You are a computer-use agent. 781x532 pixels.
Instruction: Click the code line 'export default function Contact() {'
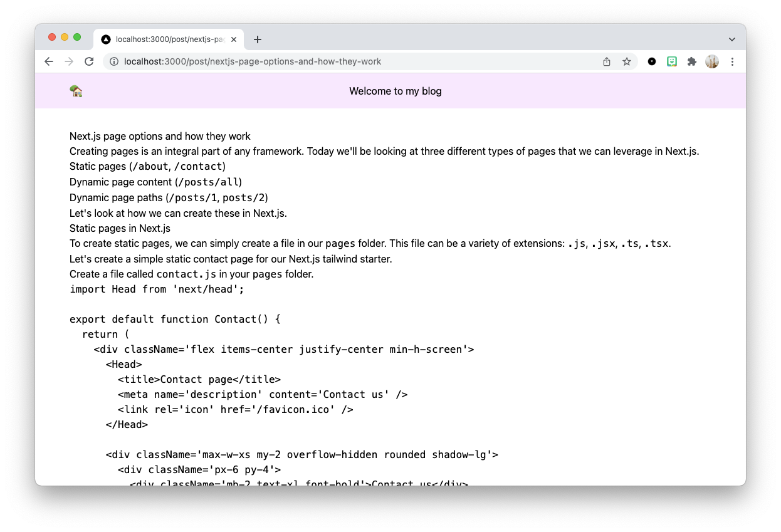(x=175, y=319)
